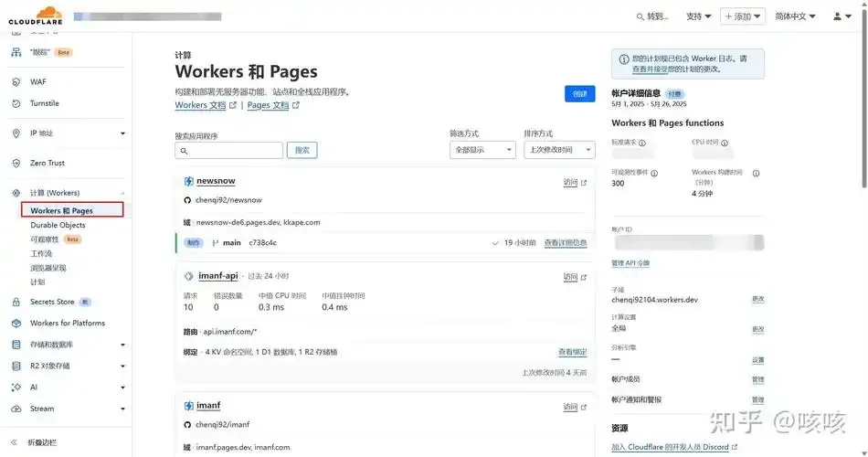Click Manage API tokens link
This screenshot has height=457, width=868.
[630, 263]
